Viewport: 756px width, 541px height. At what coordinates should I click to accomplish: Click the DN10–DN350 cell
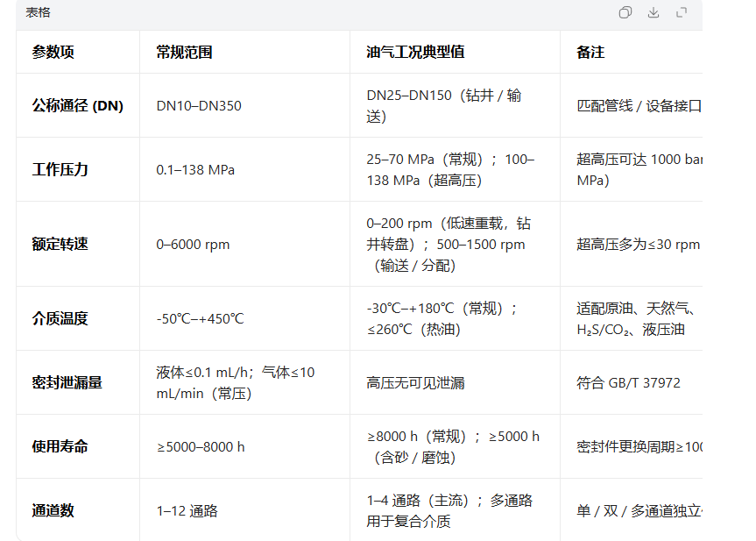199,106
